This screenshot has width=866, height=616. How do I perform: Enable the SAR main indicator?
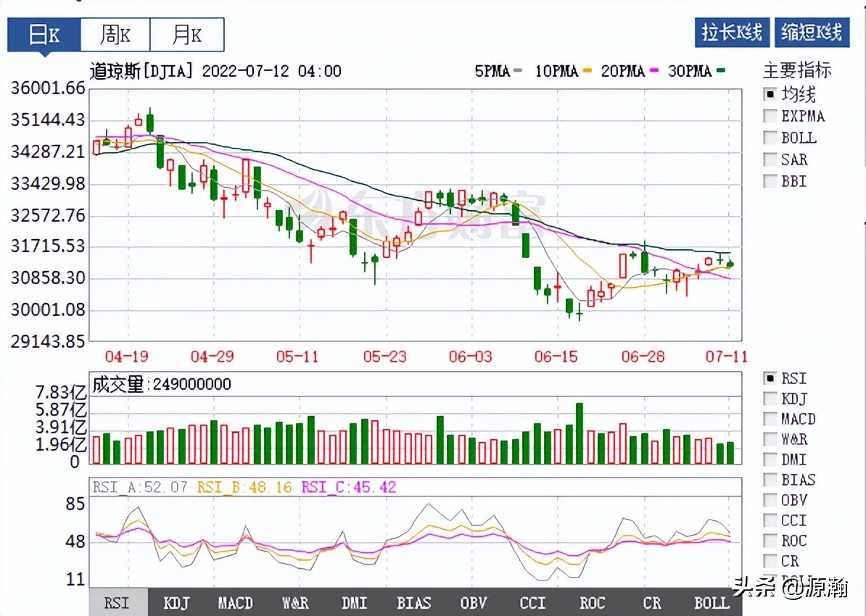click(770, 159)
